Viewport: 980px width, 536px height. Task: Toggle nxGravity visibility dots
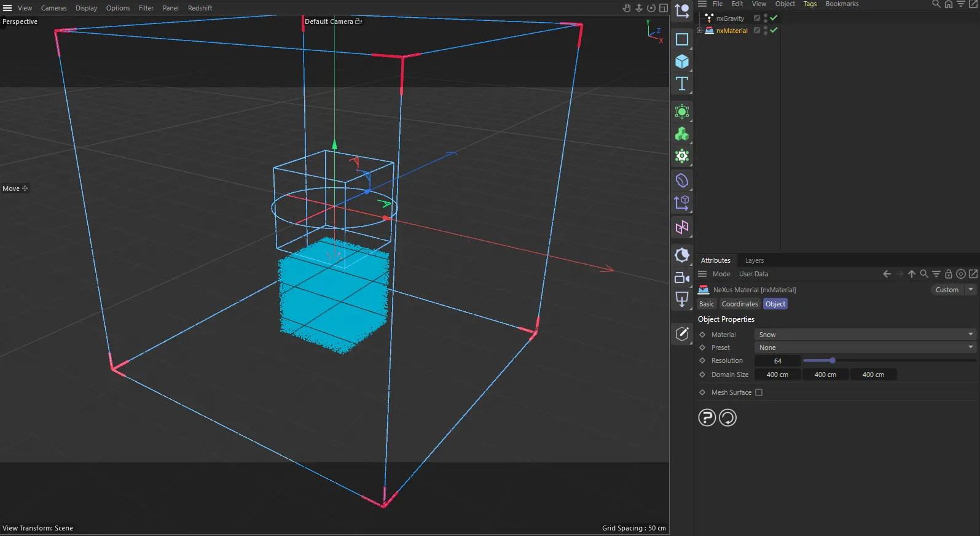[766, 18]
